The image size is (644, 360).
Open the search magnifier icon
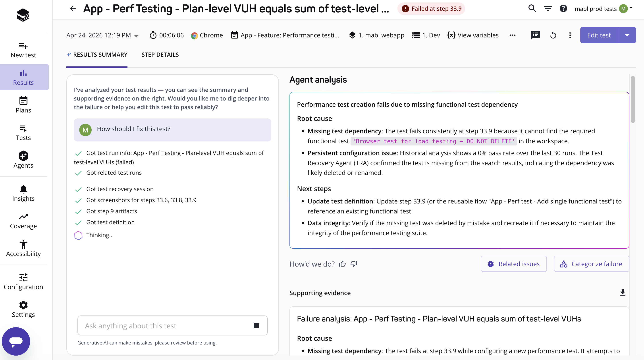pos(532,9)
